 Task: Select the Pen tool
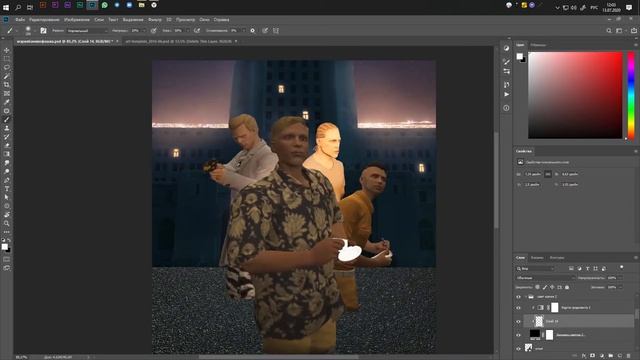[x=7, y=180]
